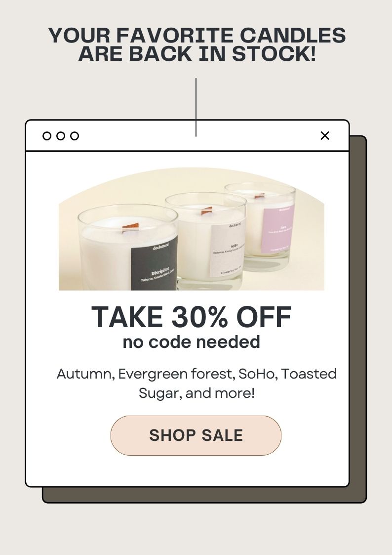
Task: Click the first circle window dot
Action: tap(47, 136)
